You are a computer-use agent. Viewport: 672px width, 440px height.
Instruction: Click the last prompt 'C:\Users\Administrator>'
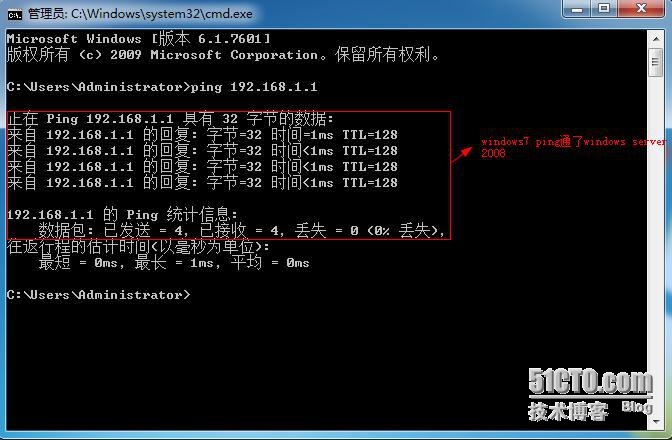[99, 295]
